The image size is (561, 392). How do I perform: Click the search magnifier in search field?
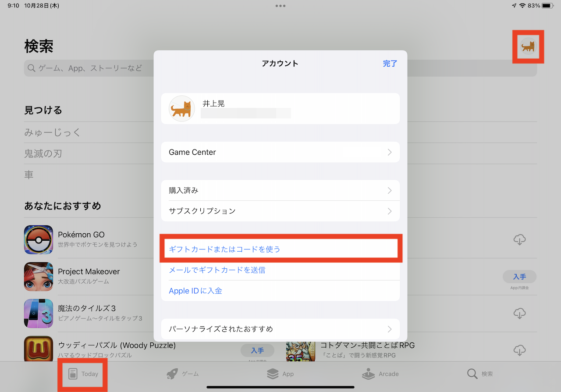click(31, 68)
